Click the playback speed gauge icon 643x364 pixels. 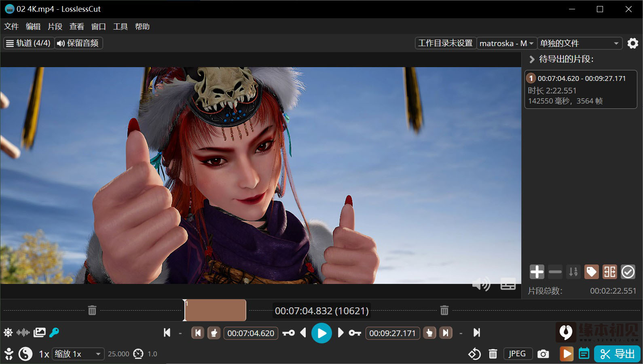pyautogui.click(x=138, y=354)
